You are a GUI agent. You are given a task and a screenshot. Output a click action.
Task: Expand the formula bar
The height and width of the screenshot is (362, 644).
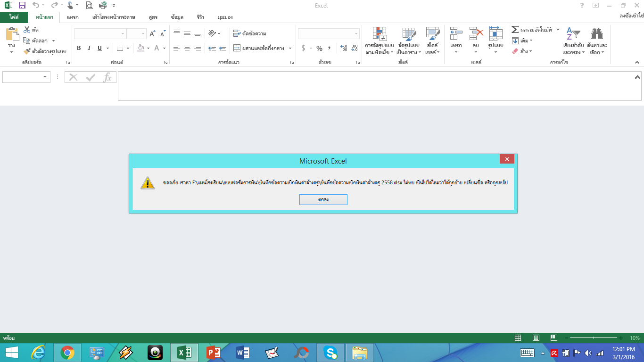click(638, 77)
